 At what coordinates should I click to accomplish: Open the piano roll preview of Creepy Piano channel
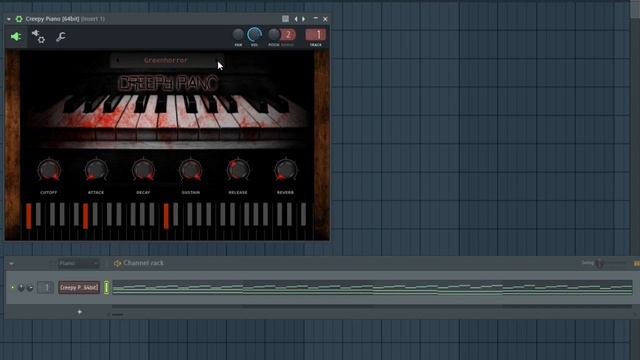coord(372,288)
